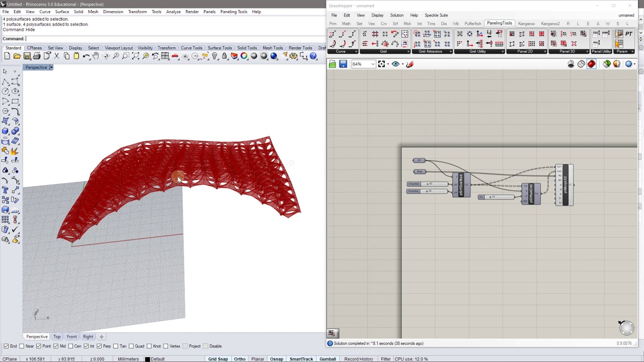The width and height of the screenshot is (644, 362).
Task: Click the Gumball status bar button
Action: click(328, 359)
